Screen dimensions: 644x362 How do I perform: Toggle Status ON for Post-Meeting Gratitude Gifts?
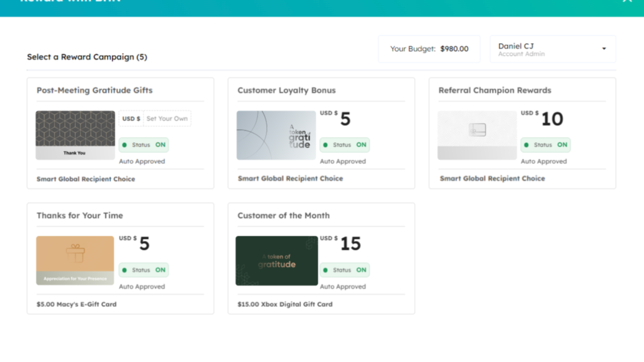point(144,145)
